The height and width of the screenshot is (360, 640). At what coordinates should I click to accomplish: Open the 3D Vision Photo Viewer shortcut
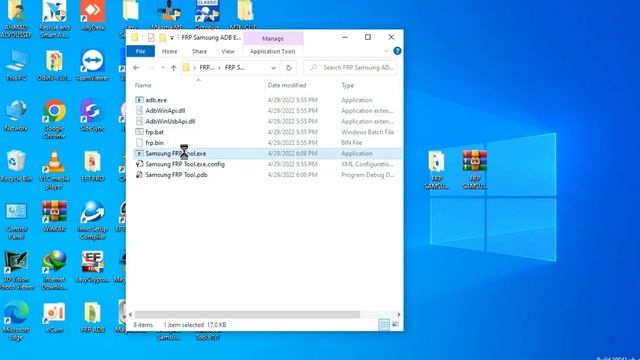(16, 270)
